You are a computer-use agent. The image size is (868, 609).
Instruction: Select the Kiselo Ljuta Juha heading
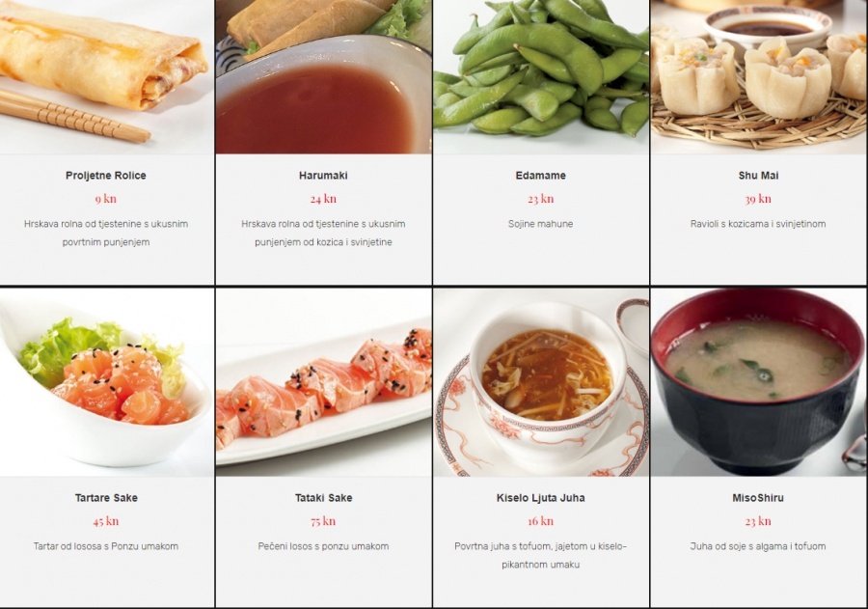point(541,498)
